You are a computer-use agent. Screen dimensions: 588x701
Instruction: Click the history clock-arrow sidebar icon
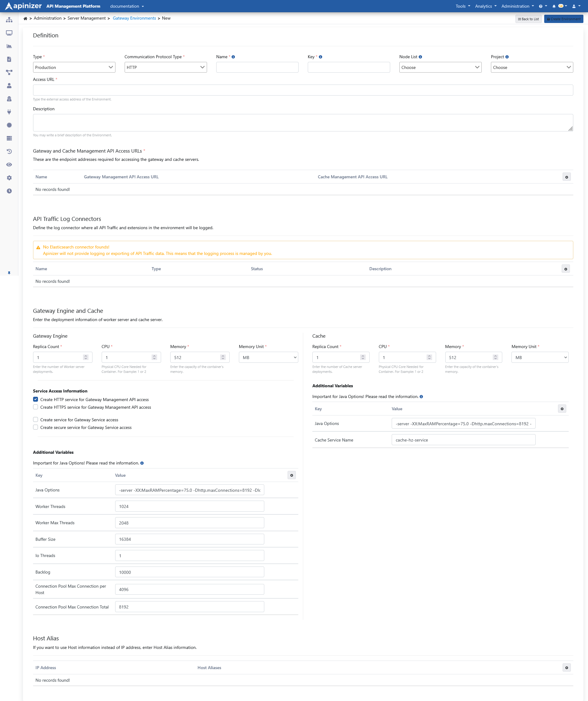(x=9, y=152)
